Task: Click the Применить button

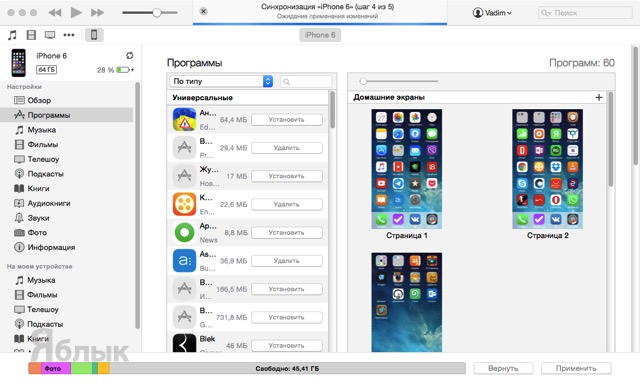Action: 576,368
